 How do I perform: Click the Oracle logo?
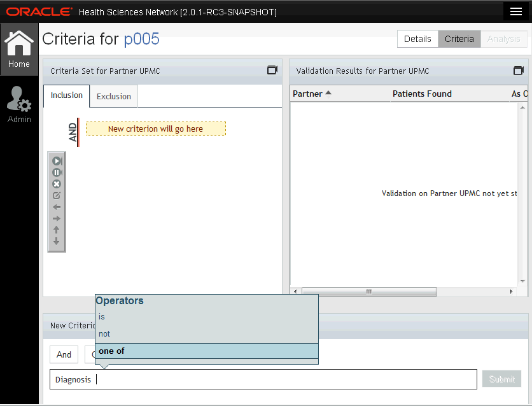point(39,12)
